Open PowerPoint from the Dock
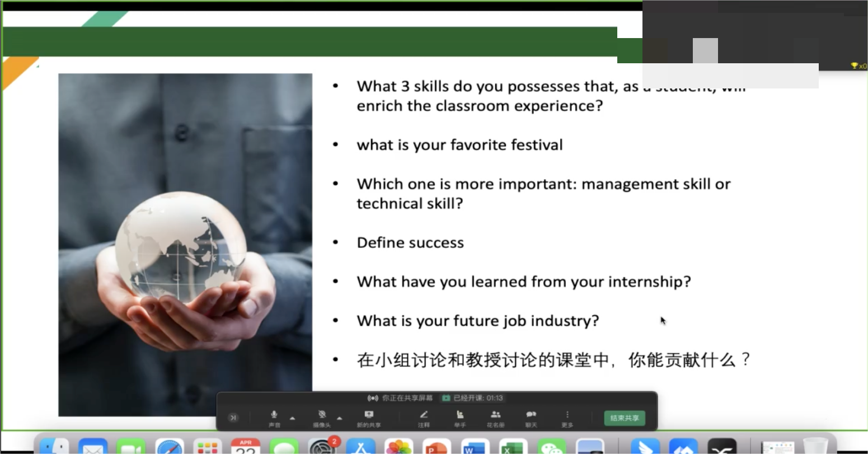Image resolution: width=868 pixels, height=454 pixels. (436, 447)
